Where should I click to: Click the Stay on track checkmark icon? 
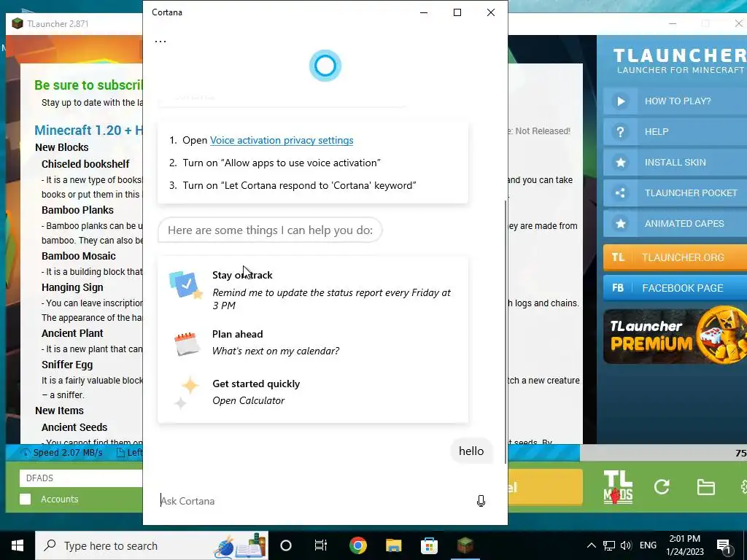tap(186, 285)
